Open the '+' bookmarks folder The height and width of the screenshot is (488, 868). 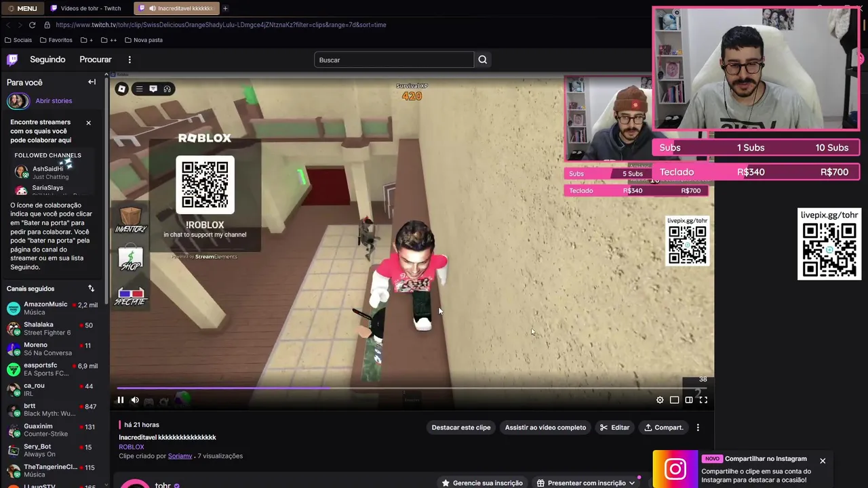[87, 40]
